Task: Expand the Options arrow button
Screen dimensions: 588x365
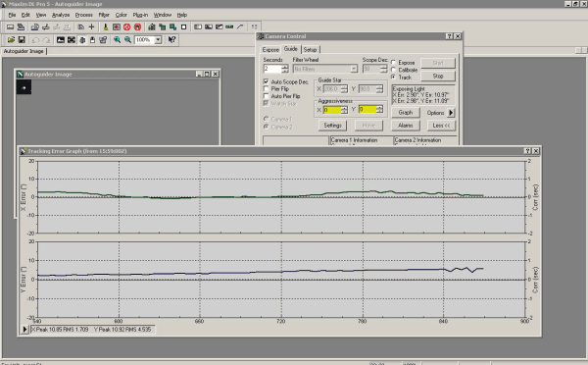Action: tap(451, 113)
